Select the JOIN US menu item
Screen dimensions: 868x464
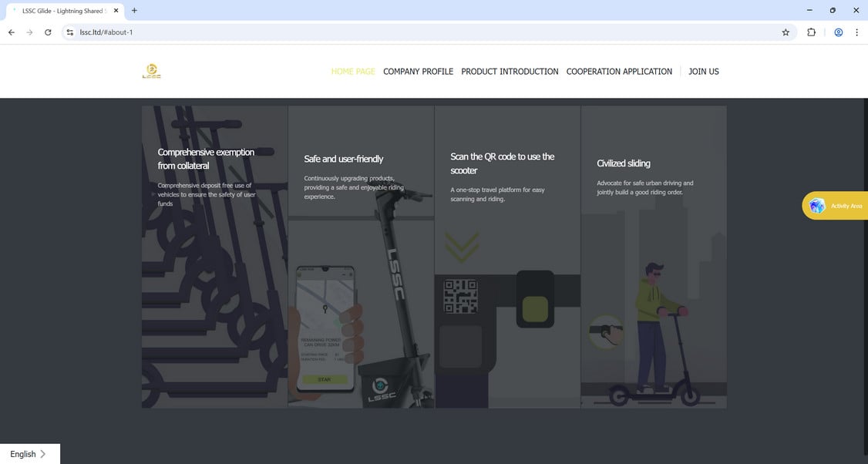click(704, 72)
